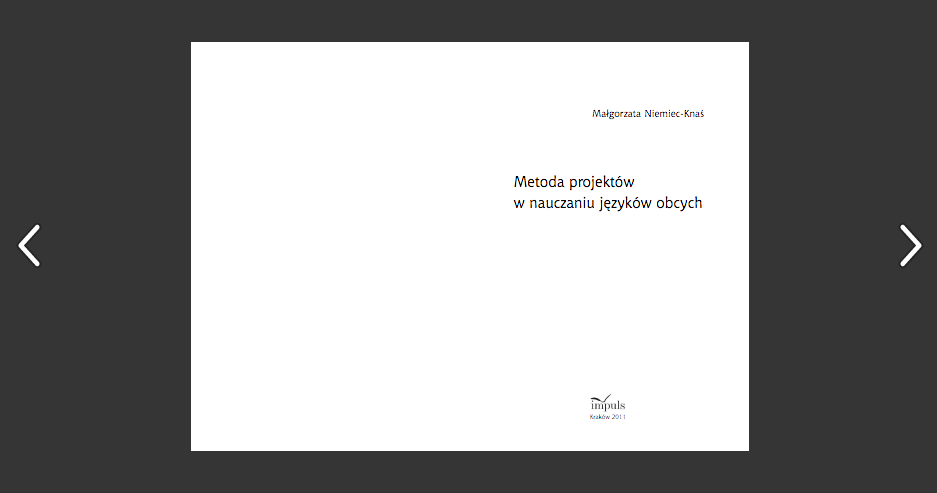Click the word "obcych" in the subtitle
The height and width of the screenshot is (493, 937).
coord(679,203)
